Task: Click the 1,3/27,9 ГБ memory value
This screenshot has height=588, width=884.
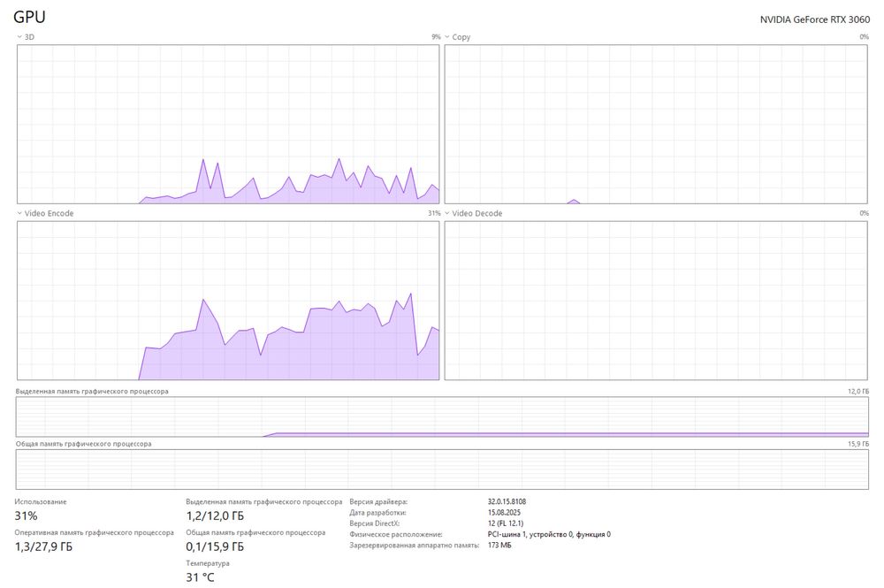Action: coord(43,546)
